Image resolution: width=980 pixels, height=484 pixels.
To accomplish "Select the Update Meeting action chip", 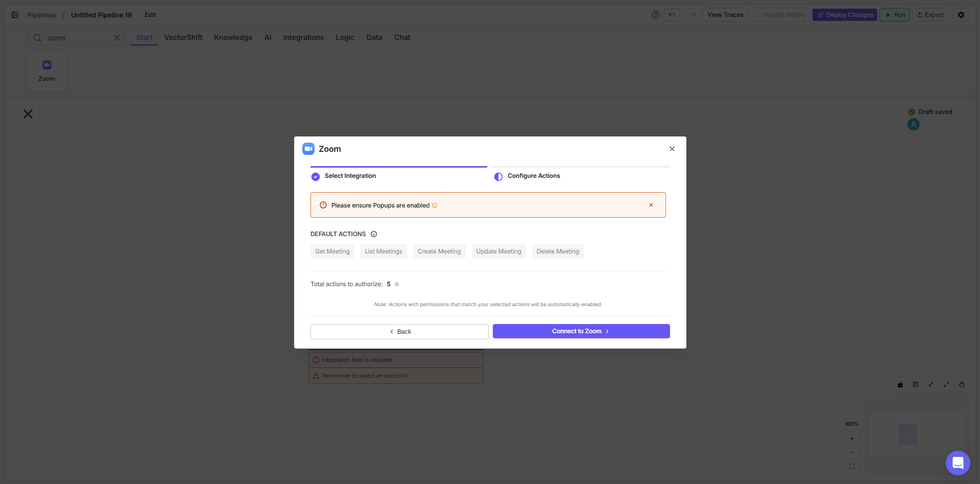I will point(499,251).
